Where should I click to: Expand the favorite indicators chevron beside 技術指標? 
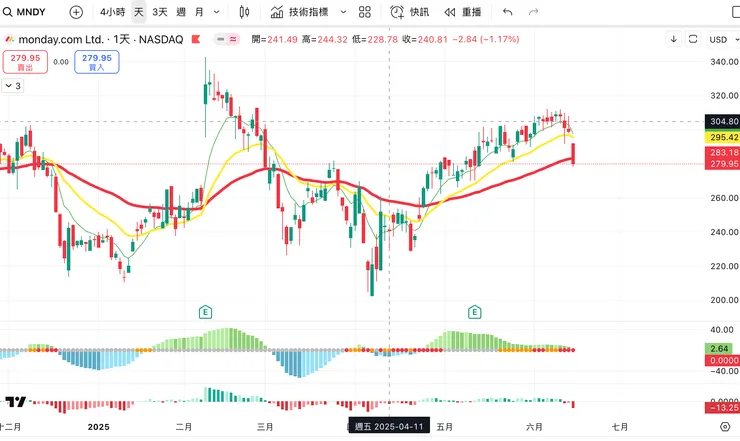click(344, 12)
